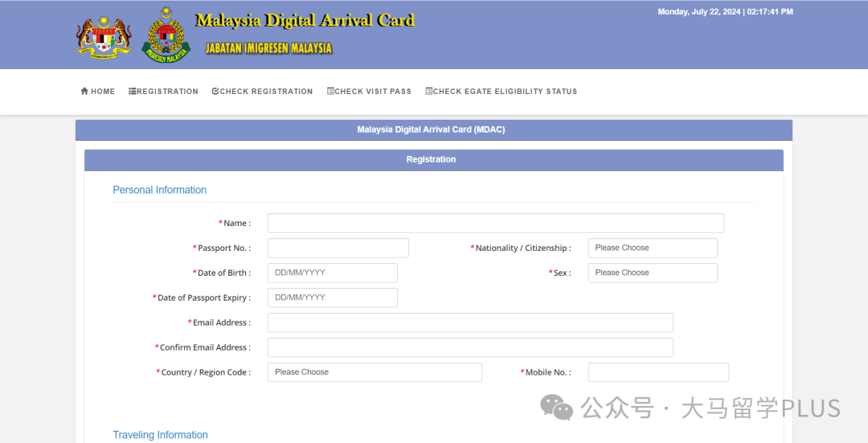
Task: Click the Registration panel header
Action: 434,160
